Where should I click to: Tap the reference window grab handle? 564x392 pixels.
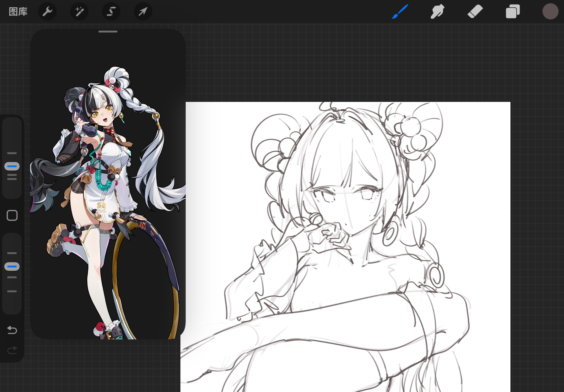[x=108, y=32]
